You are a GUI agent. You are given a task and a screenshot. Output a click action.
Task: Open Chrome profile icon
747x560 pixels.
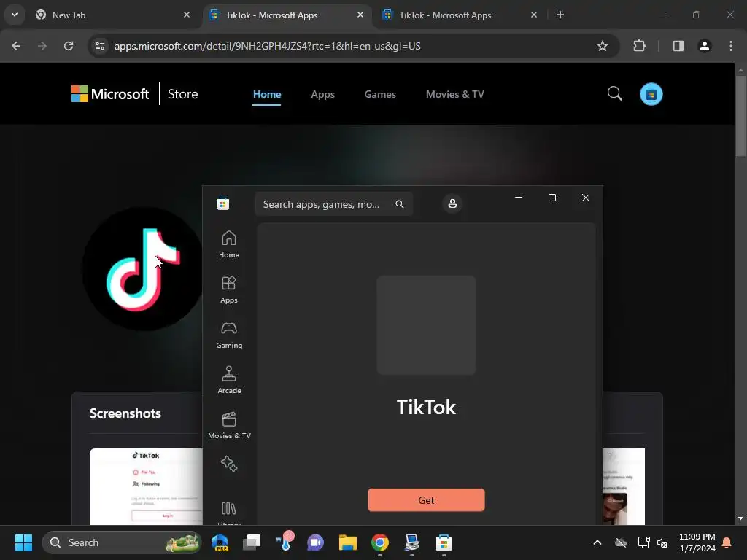coord(704,46)
